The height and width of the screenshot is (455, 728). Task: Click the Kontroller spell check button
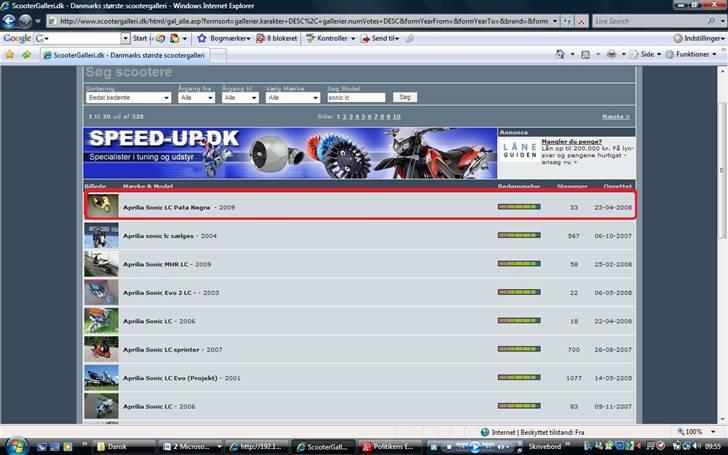pyautogui.click(x=330, y=38)
